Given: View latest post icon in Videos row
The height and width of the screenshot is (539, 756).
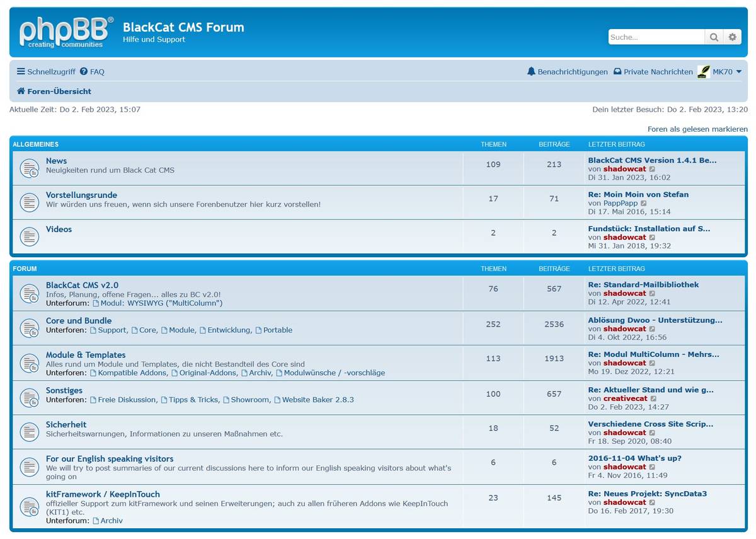Looking at the screenshot, I should [x=652, y=238].
